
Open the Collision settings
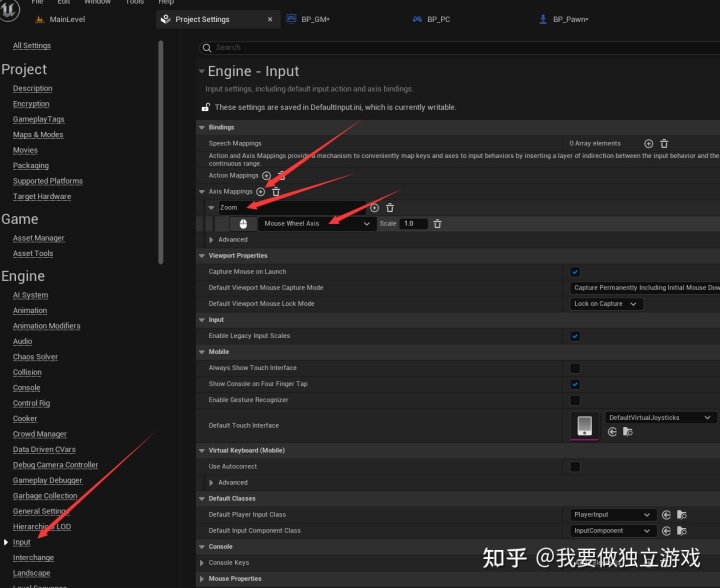pyautogui.click(x=27, y=372)
